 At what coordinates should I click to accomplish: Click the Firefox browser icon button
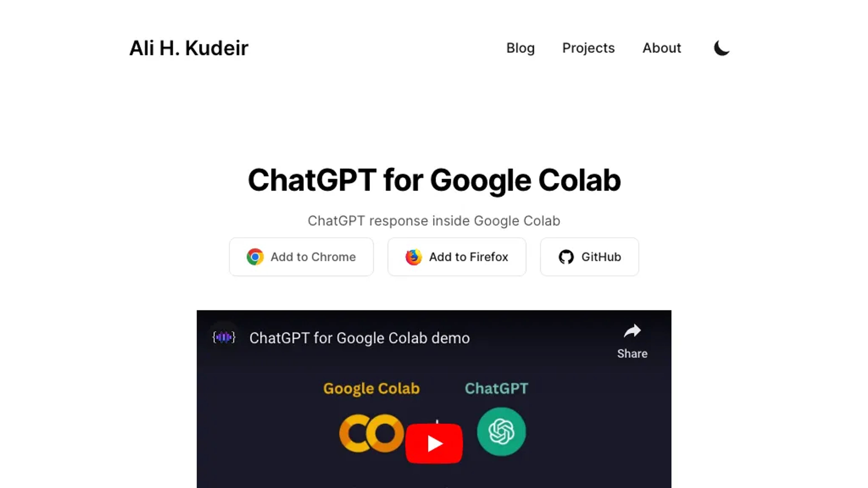coord(413,257)
